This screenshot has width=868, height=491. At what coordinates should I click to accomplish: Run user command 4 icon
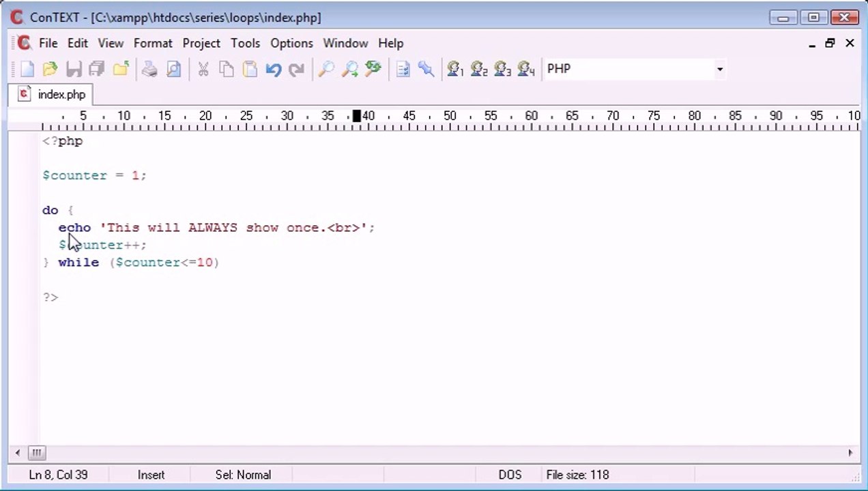(526, 69)
